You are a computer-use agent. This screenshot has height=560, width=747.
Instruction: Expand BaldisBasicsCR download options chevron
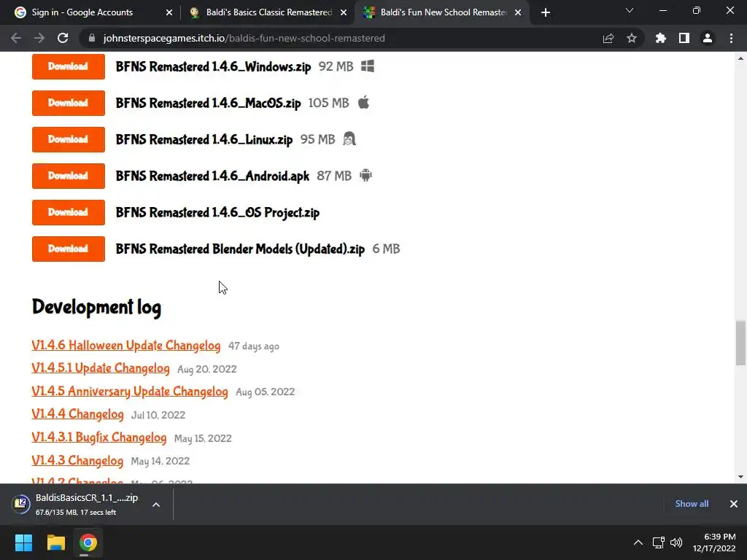pos(156,505)
